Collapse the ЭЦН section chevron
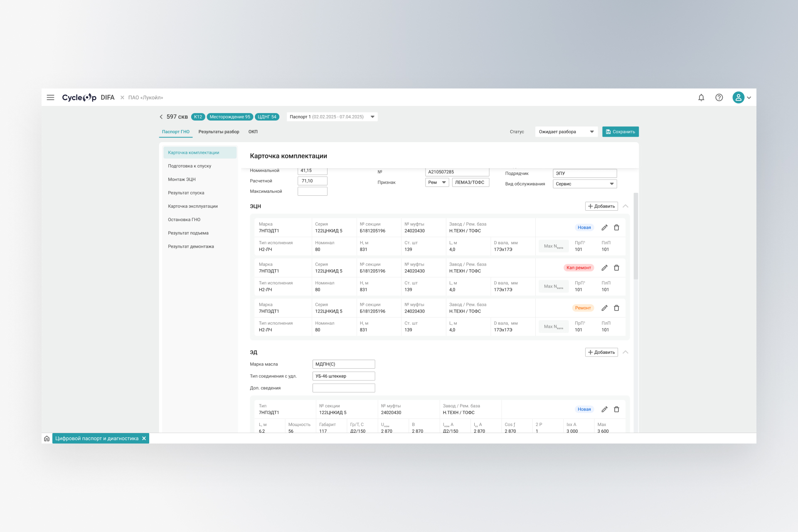The image size is (798, 532). pyautogui.click(x=626, y=206)
